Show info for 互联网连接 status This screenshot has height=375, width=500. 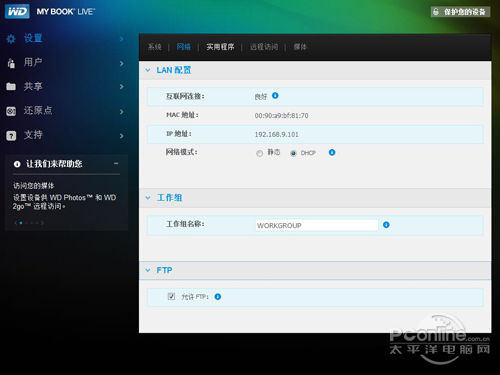click(x=275, y=96)
